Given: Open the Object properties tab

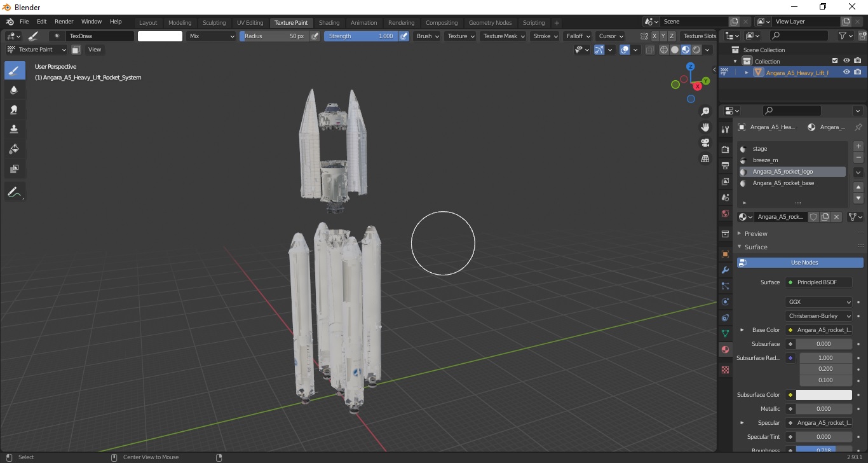Looking at the screenshot, I should pyautogui.click(x=725, y=254).
